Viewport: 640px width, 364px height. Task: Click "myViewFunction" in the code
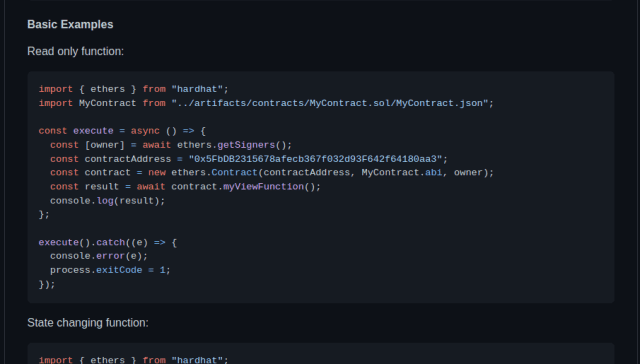[263, 186]
